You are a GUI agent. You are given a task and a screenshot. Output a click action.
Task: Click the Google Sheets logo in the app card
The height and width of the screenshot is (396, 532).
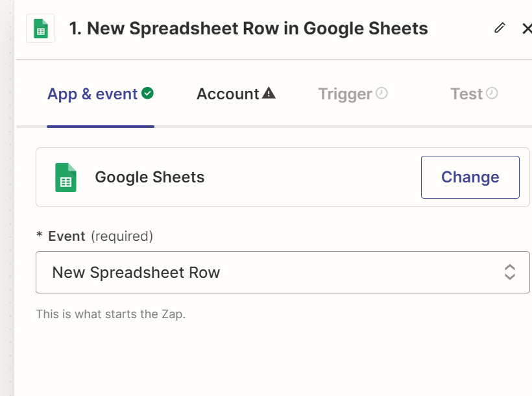66,177
